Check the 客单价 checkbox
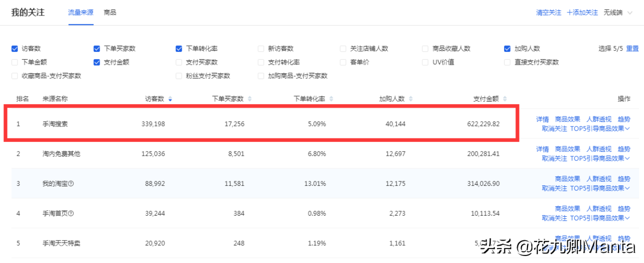 (x=343, y=62)
